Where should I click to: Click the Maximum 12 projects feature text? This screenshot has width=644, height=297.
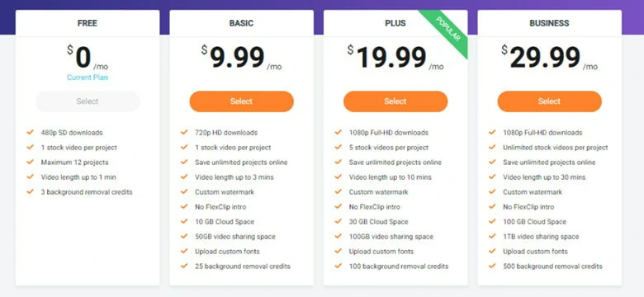tap(75, 163)
